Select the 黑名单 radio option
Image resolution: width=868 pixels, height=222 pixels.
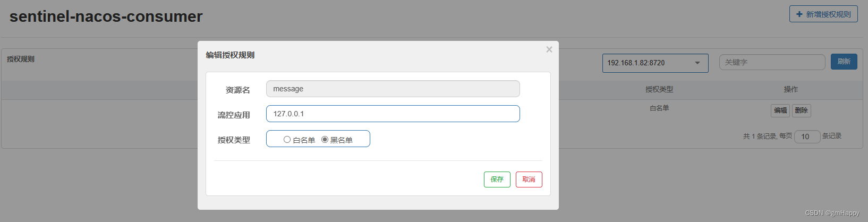coord(325,140)
